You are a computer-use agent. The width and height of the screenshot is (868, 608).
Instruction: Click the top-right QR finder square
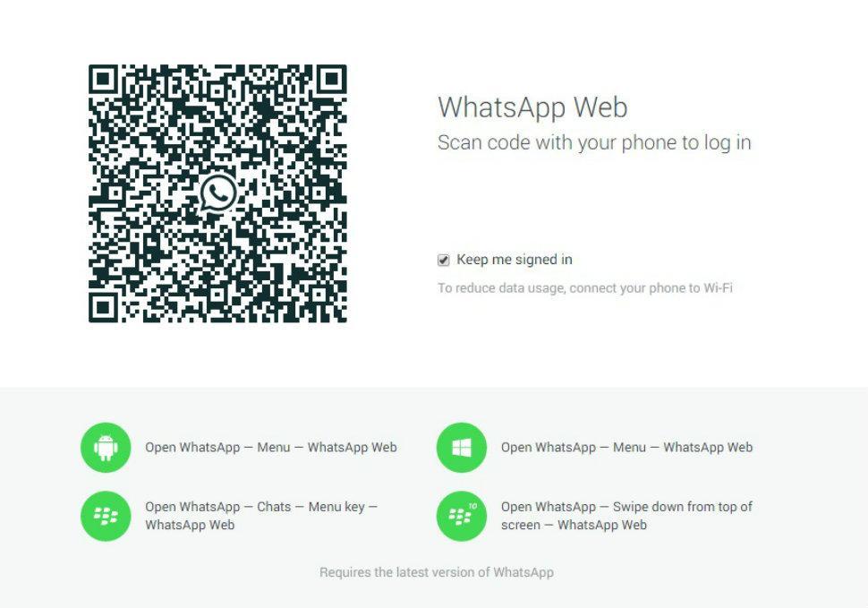(332, 79)
